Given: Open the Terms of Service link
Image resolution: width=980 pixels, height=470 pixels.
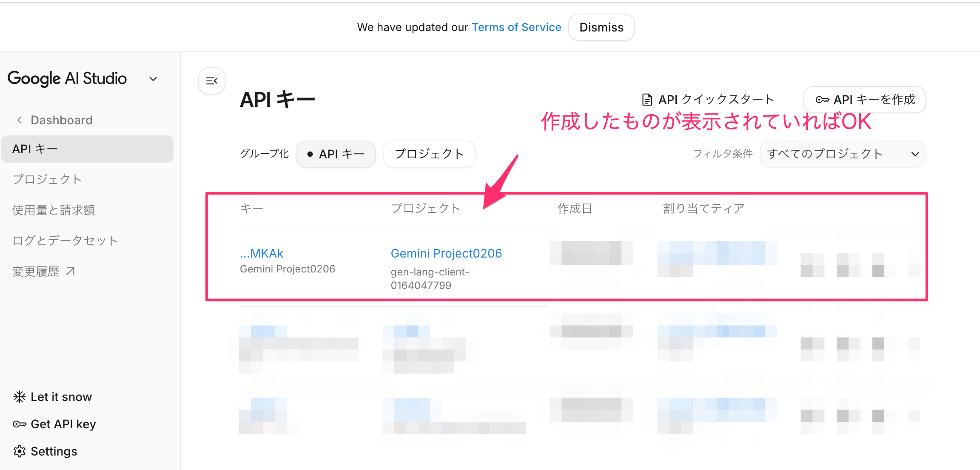Looking at the screenshot, I should click(516, 27).
